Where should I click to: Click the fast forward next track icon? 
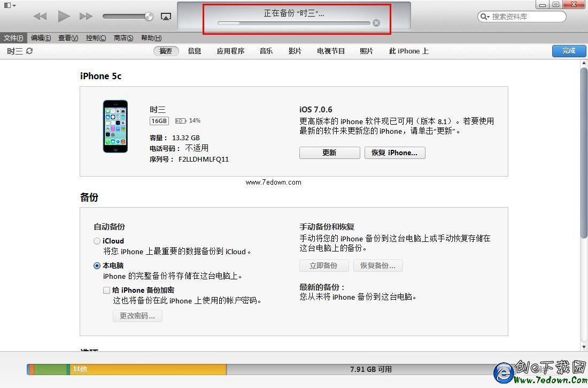[86, 16]
